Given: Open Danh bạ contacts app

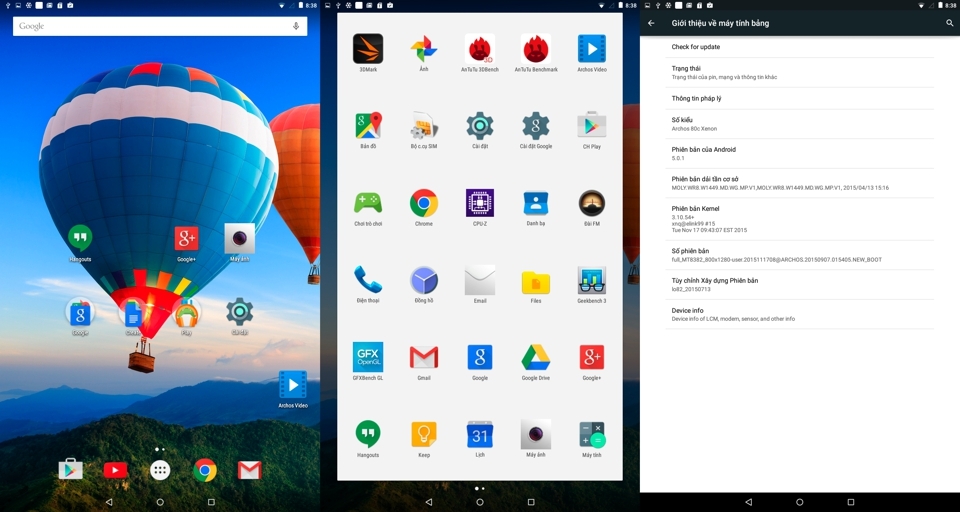Looking at the screenshot, I should point(536,203).
